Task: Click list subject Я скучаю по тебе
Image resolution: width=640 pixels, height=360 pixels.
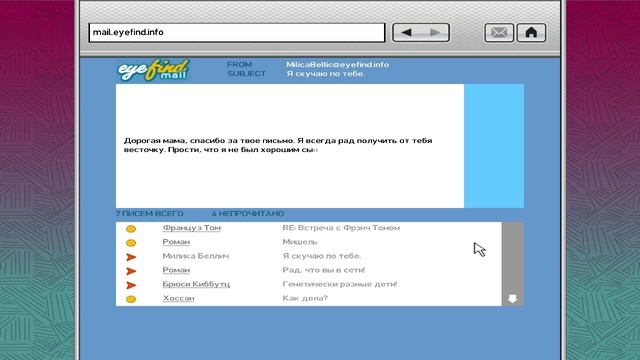Action: 322,256
